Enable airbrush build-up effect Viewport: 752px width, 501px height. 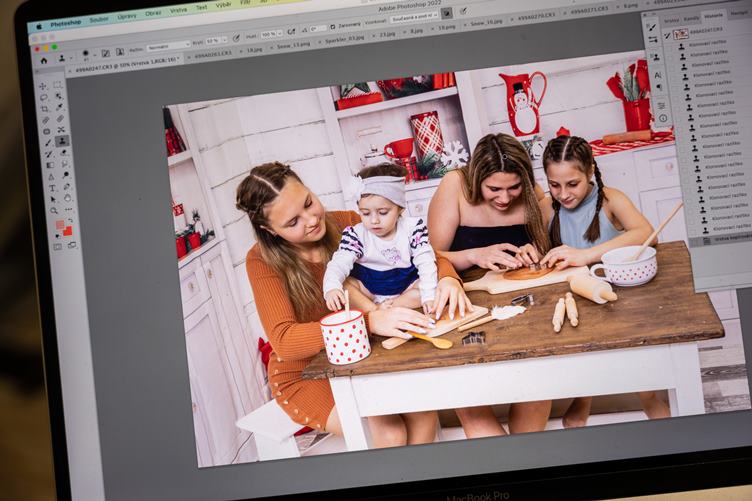pos(292,32)
